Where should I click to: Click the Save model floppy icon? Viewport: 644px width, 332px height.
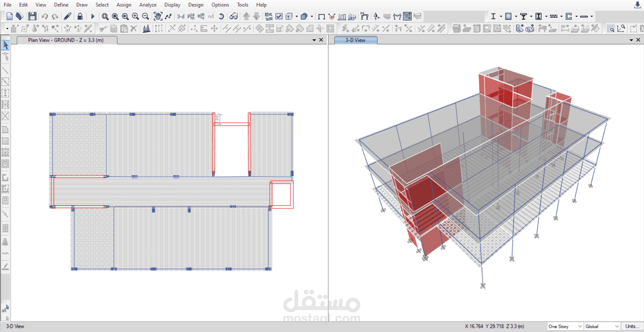pos(32,16)
